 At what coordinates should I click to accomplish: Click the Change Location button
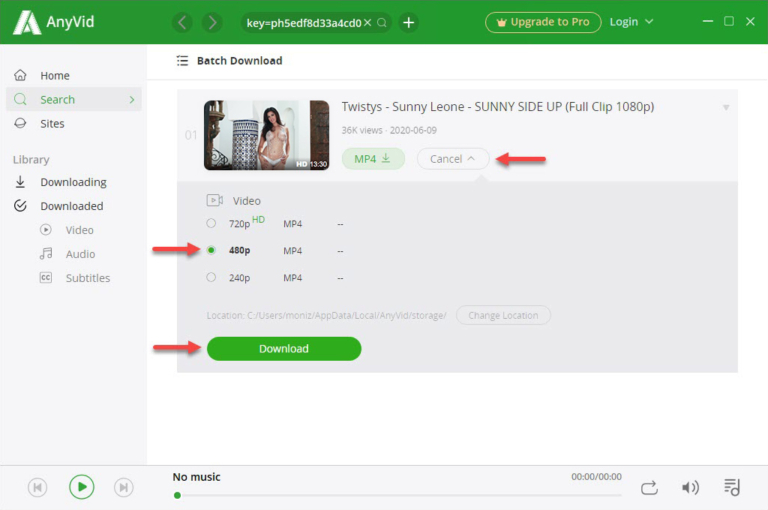point(503,315)
